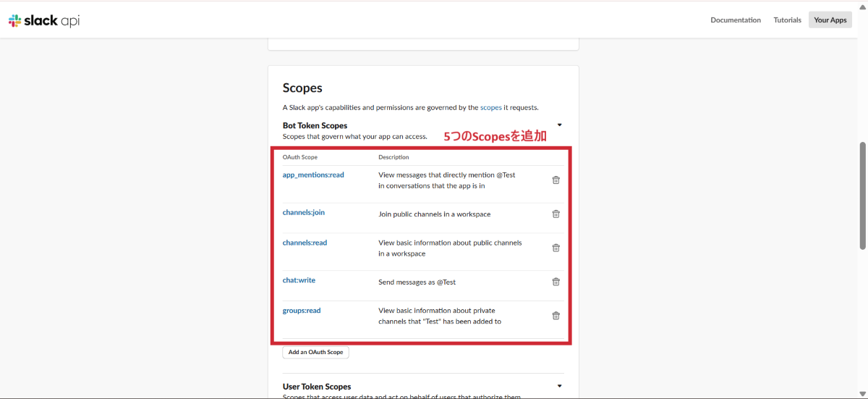Open the Documentation menu item

736,20
